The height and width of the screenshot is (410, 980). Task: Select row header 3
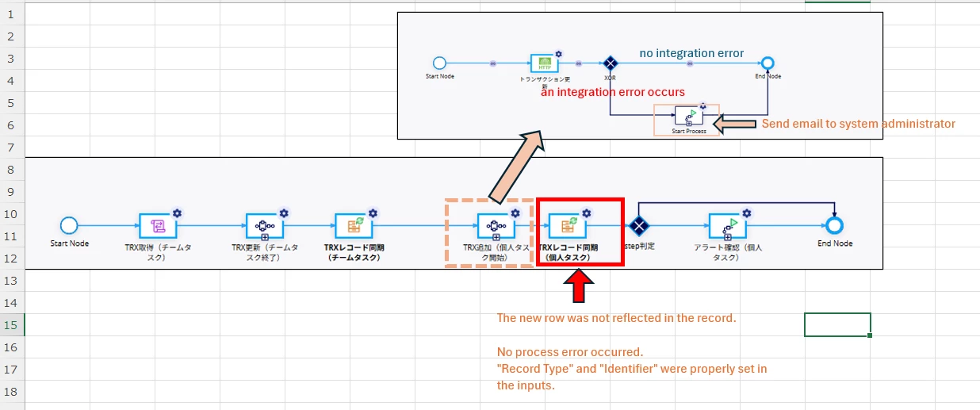11,59
